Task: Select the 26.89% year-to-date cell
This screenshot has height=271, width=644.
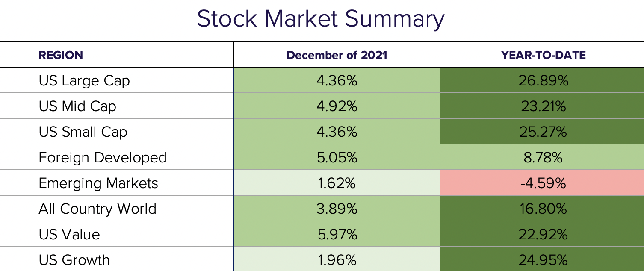Action: (543, 81)
